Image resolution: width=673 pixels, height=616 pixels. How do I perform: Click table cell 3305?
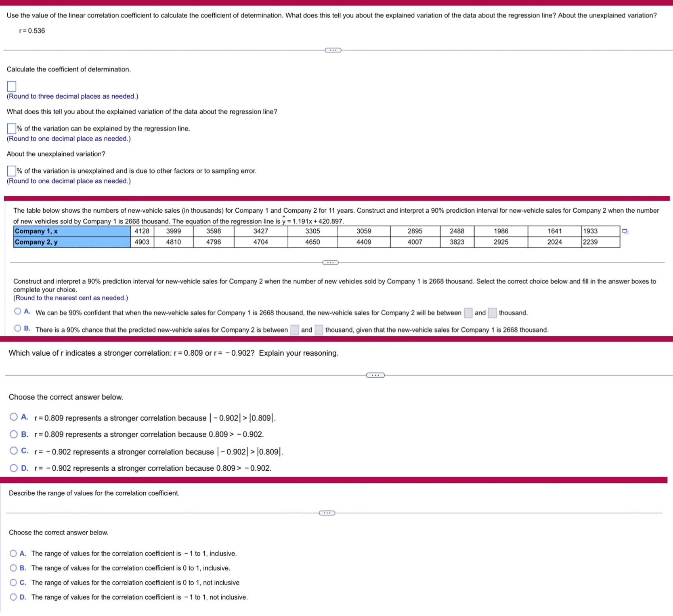(313, 231)
